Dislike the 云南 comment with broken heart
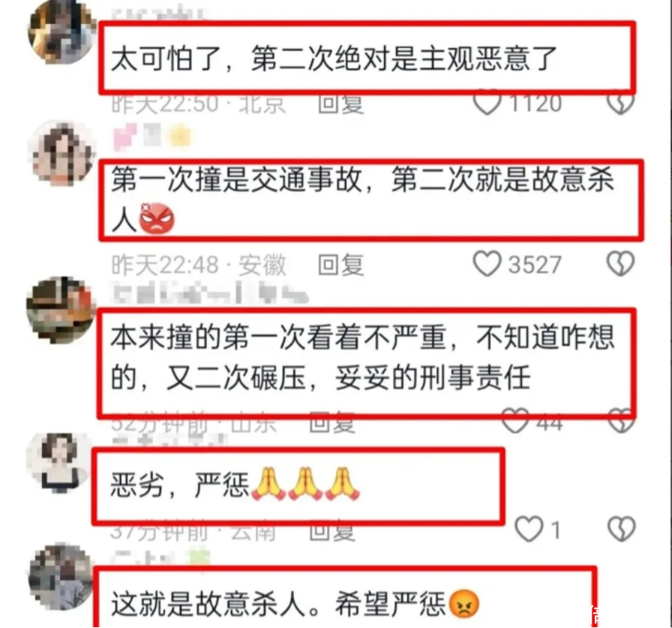The image size is (672, 628). pyautogui.click(x=622, y=529)
